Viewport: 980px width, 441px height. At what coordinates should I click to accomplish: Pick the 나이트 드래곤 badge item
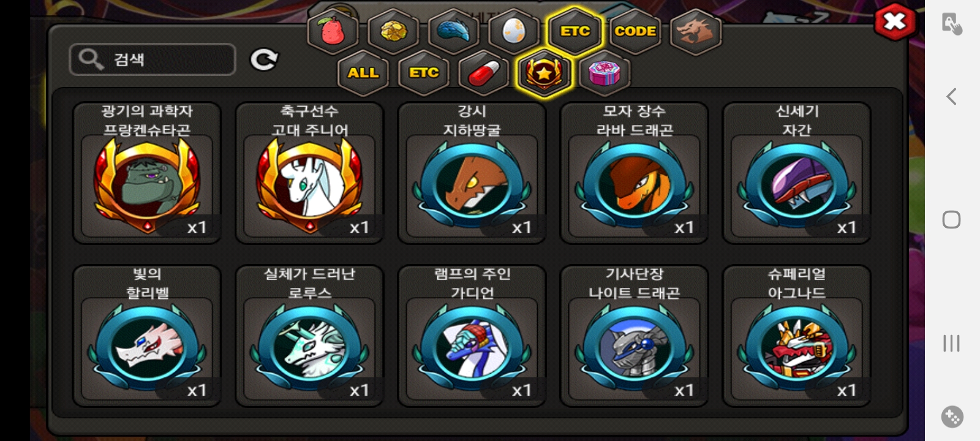click(x=635, y=336)
